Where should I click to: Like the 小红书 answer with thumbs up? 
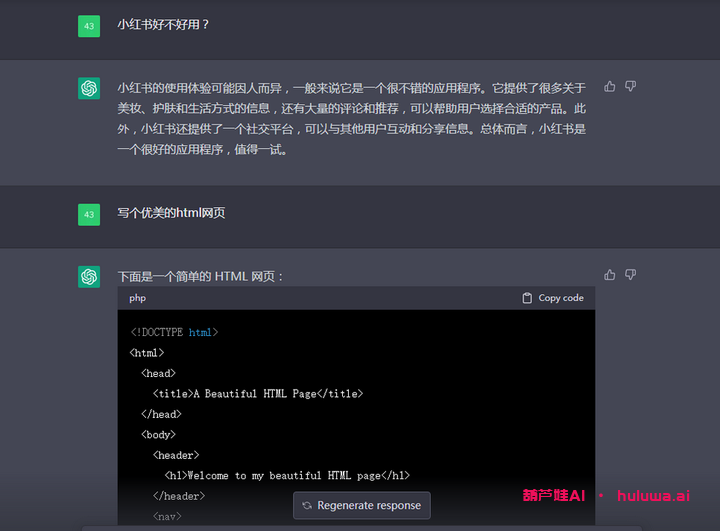(610, 87)
